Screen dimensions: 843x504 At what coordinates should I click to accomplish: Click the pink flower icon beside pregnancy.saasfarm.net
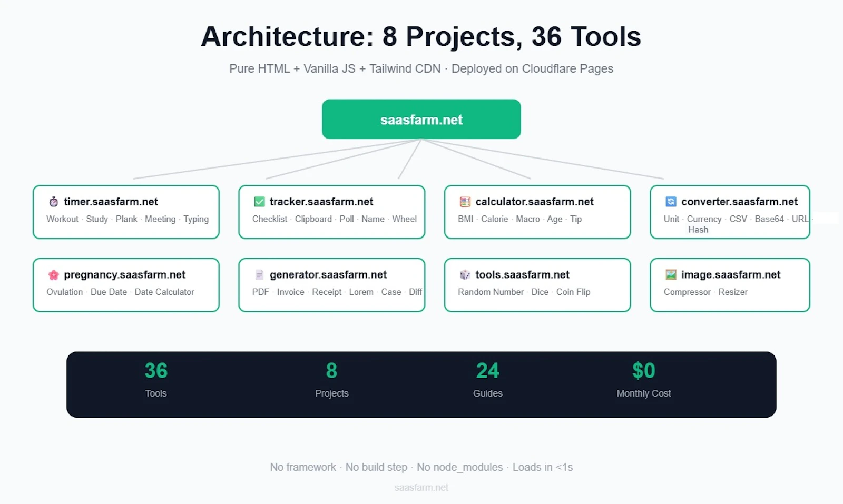pyautogui.click(x=54, y=275)
